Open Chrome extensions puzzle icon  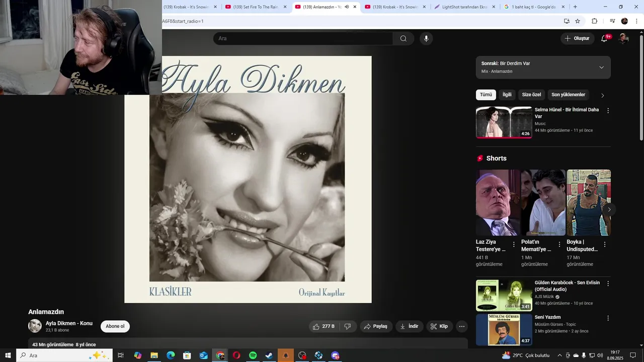(594, 21)
